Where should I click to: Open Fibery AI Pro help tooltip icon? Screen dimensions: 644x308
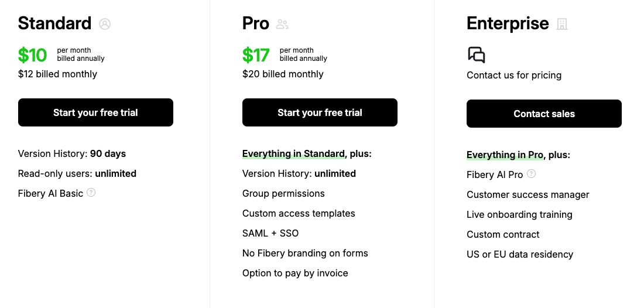pos(531,174)
